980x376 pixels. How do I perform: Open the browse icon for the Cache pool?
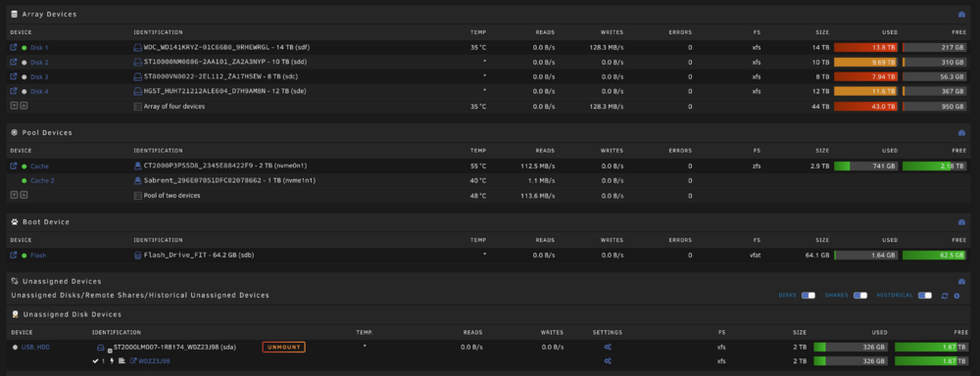14,166
